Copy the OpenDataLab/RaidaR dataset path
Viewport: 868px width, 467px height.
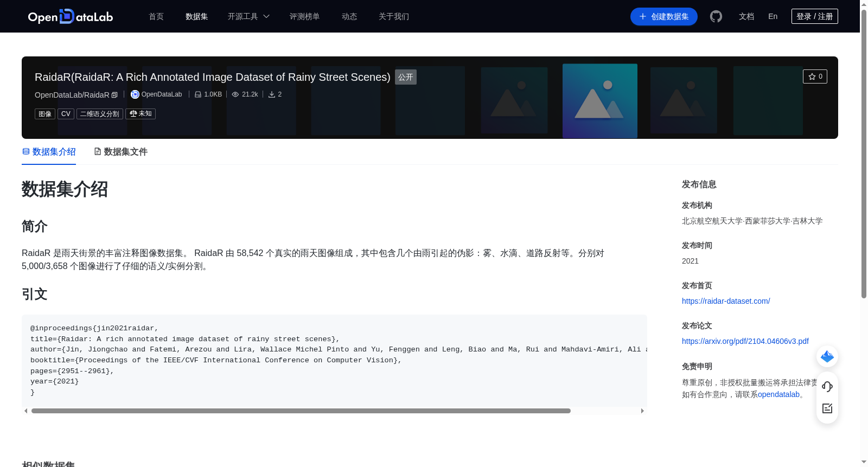point(114,95)
